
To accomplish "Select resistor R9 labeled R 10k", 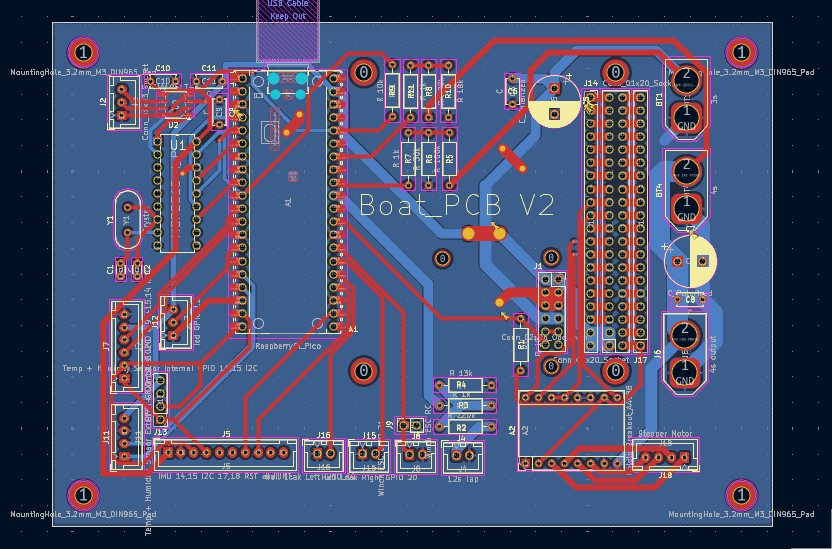I will [392, 91].
